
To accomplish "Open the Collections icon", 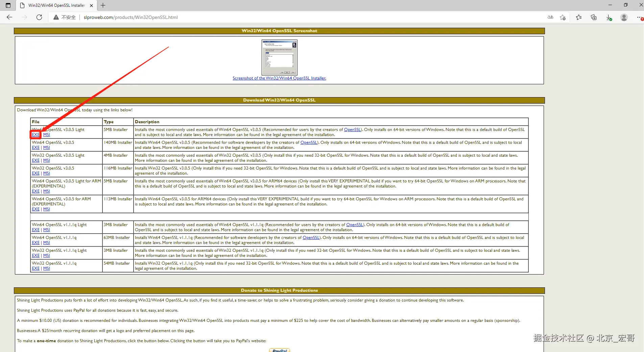I will (x=594, y=17).
